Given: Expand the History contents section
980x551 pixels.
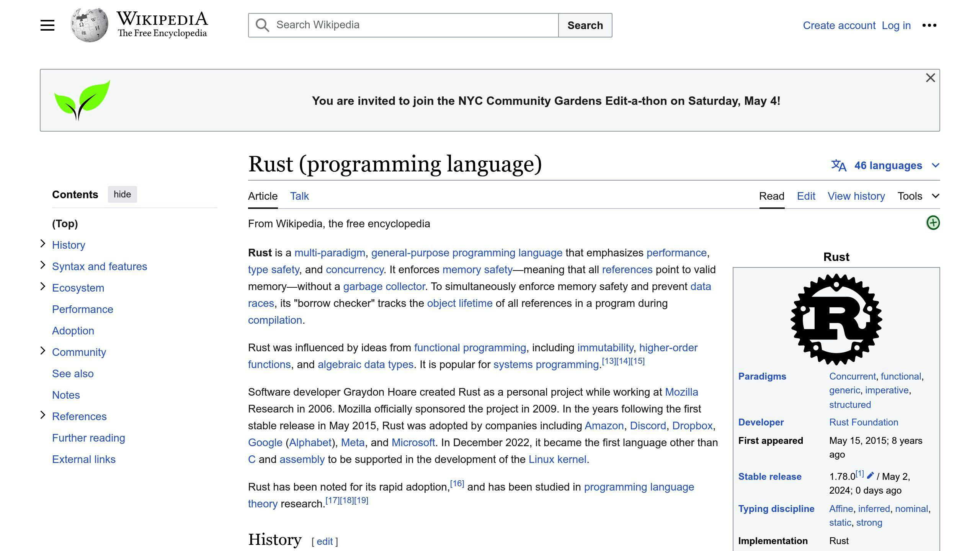Looking at the screenshot, I should 43,244.
